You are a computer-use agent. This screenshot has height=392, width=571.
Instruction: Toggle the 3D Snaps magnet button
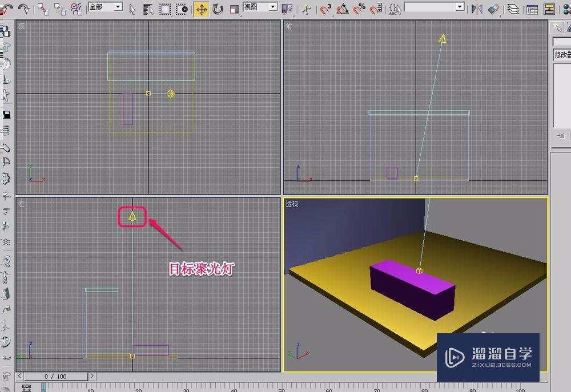tap(325, 9)
